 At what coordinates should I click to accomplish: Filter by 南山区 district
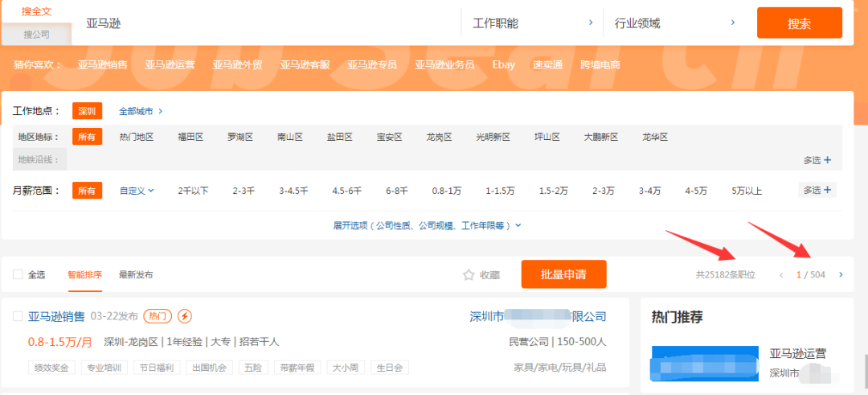coord(290,137)
